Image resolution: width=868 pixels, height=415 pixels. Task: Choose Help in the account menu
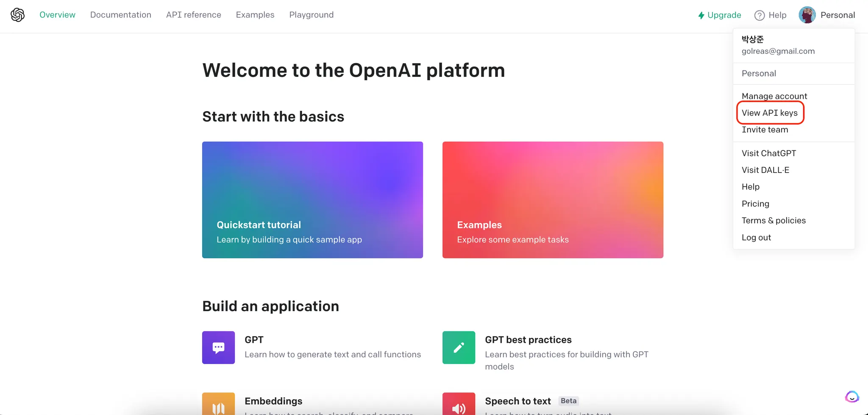click(751, 187)
